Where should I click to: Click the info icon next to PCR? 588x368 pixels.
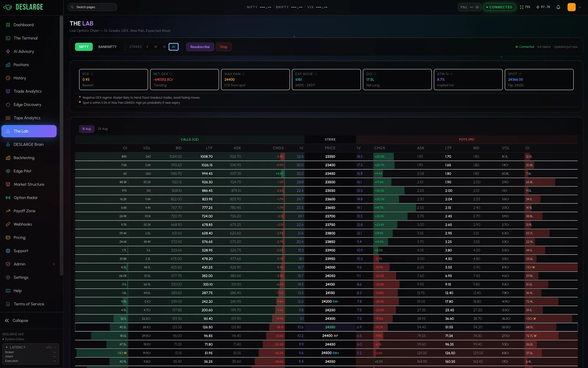[92, 74]
